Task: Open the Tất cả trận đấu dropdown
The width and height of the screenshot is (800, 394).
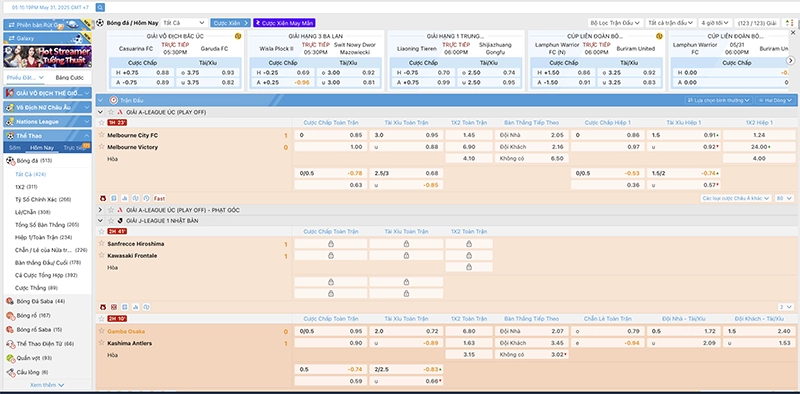Action: coord(670,23)
